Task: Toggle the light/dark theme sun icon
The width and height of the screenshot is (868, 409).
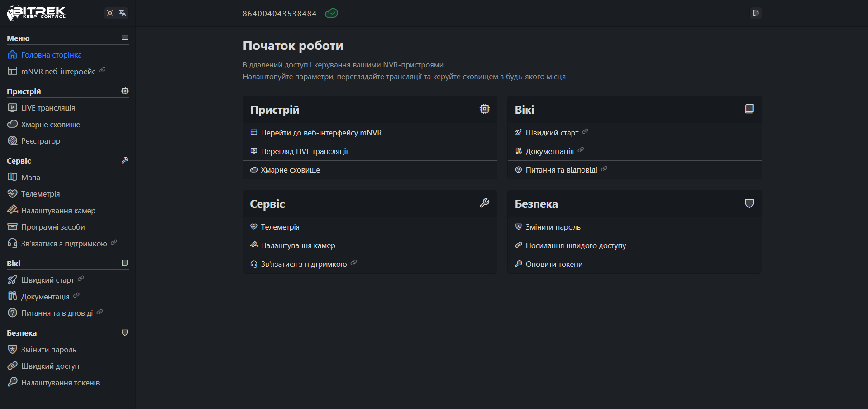Action: 110,13
